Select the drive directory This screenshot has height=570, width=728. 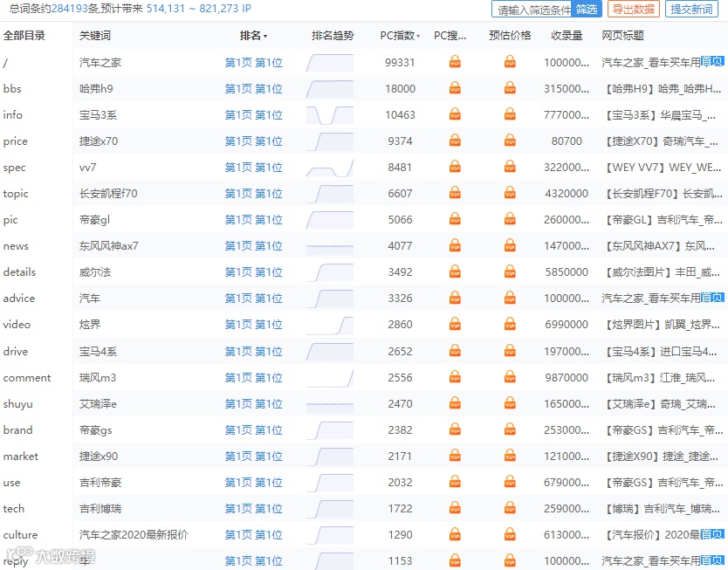(16, 352)
